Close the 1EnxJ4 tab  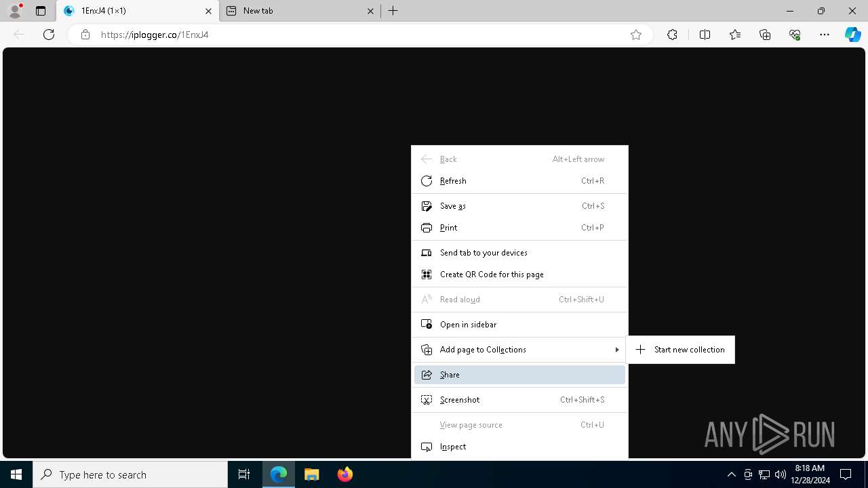click(208, 11)
